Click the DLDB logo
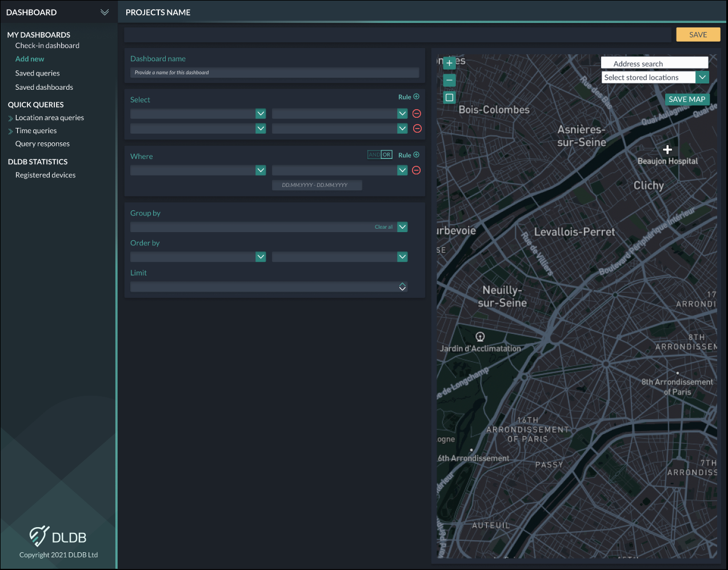Viewport: 728px width, 570px height. 58,536
